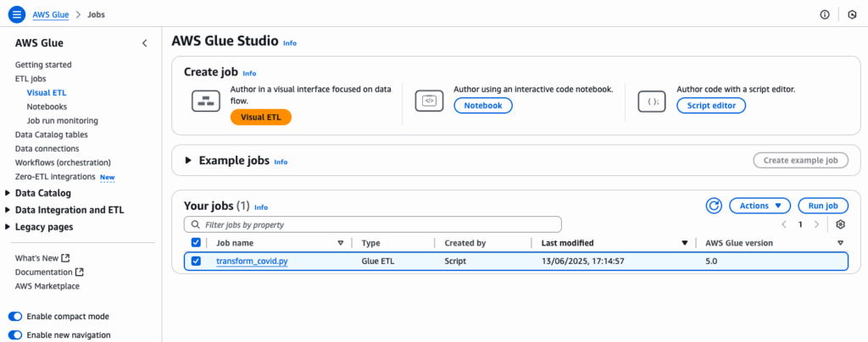Uncheck the transform_covid.py job checkbox
868x342 pixels.
pos(197,262)
